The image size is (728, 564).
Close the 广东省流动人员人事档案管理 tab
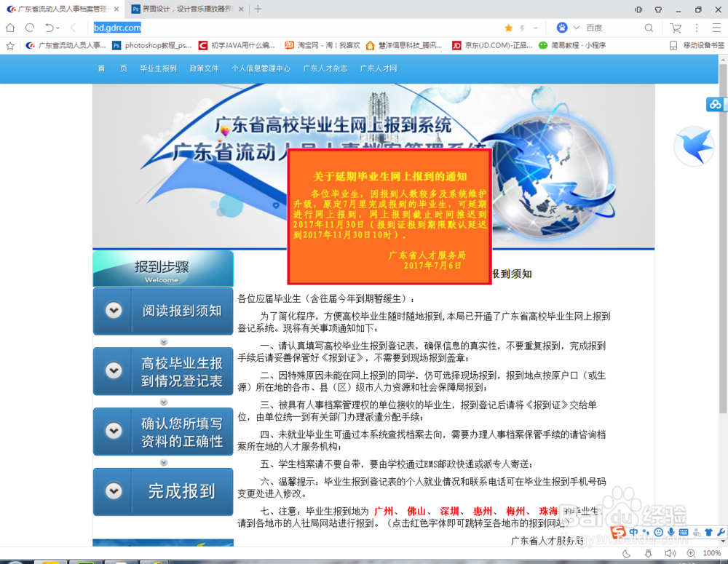click(116, 9)
